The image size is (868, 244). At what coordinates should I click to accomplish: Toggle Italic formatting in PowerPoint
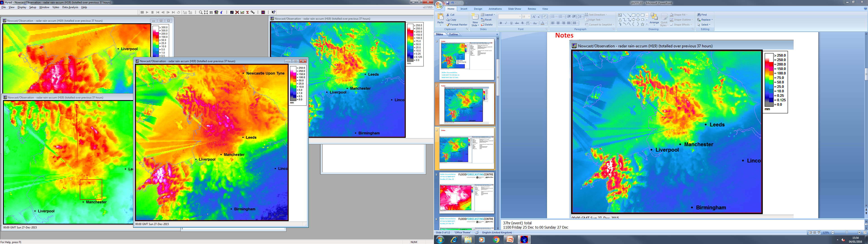506,23
